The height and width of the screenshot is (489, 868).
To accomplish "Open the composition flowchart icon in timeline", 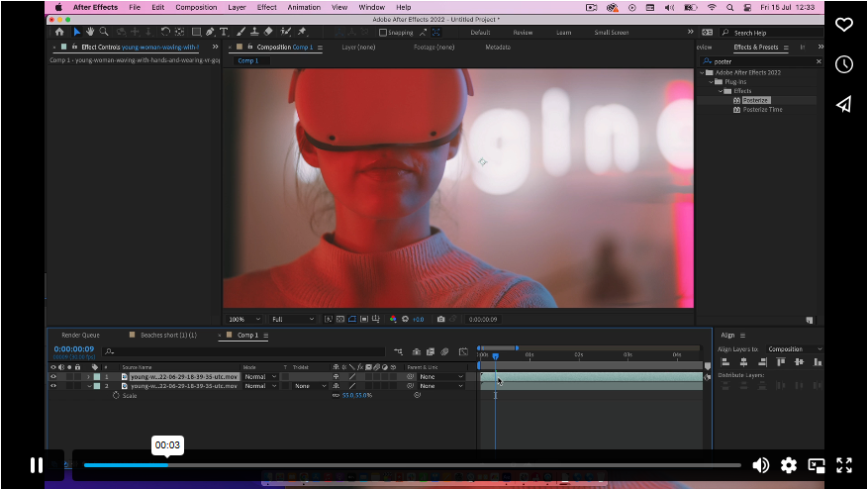I will pyautogui.click(x=398, y=351).
